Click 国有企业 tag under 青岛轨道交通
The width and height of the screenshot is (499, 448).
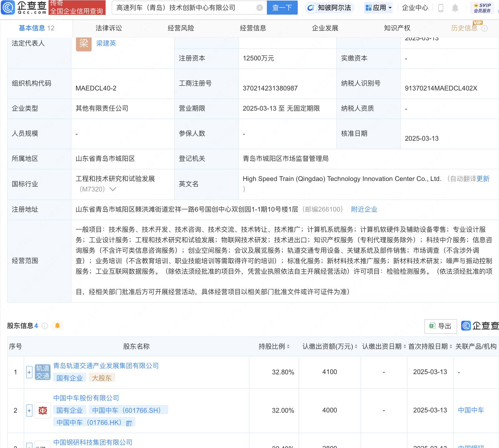pos(69,378)
